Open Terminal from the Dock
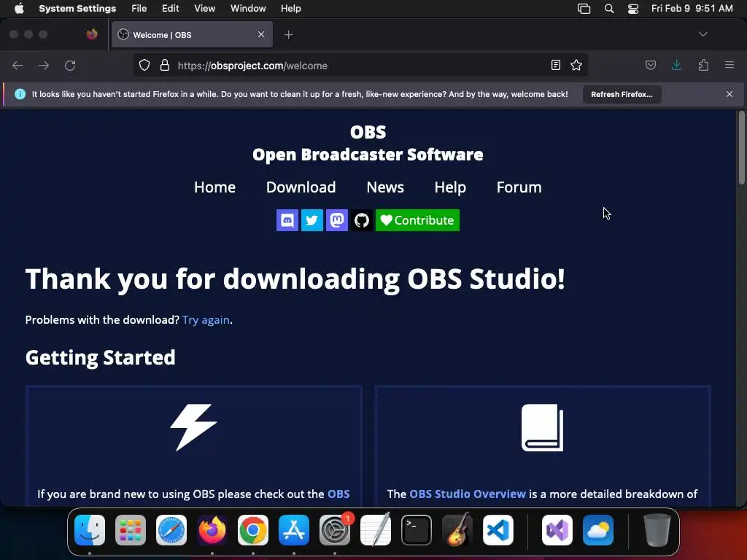747x560 pixels. [417, 530]
